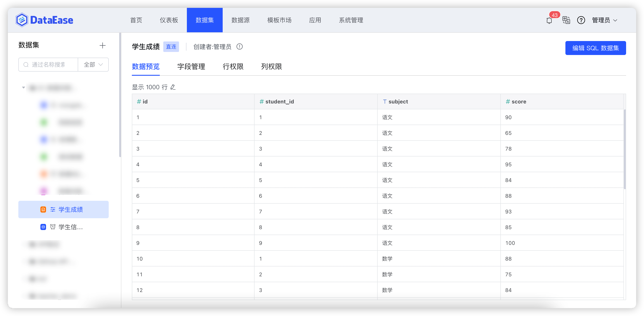Click the info icon beside creator name
The image size is (644, 316).
click(x=239, y=47)
